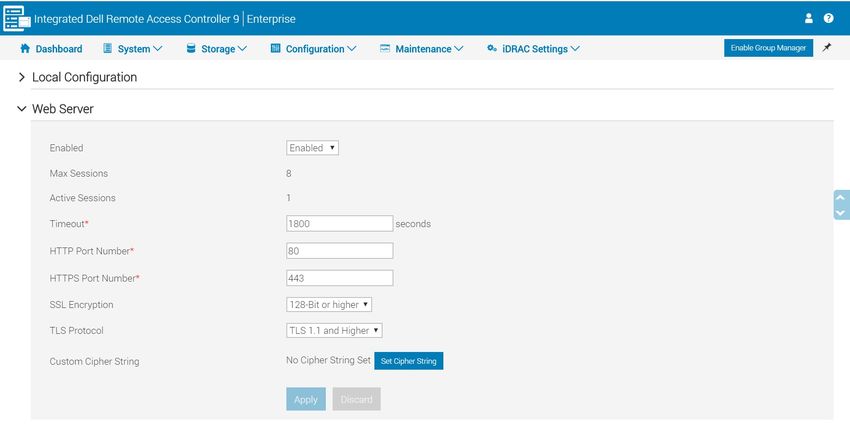Open the Storage menu
The image size is (850, 436).
point(224,49)
